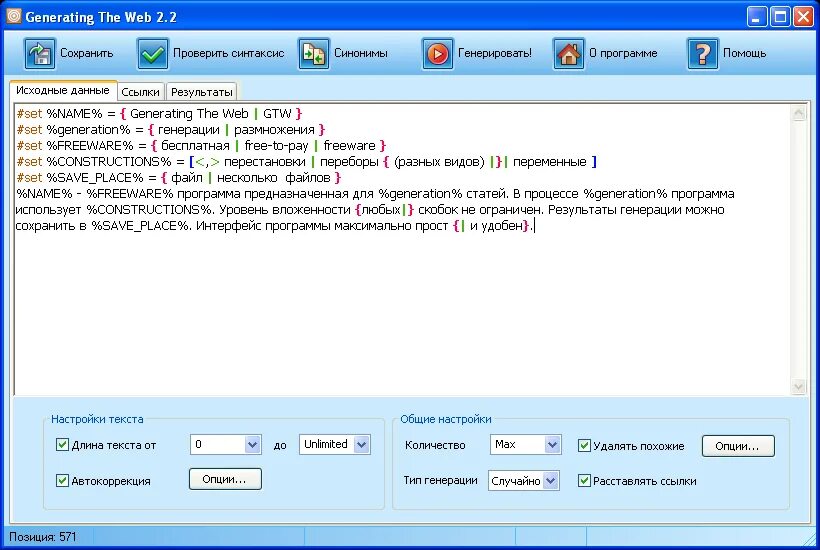Switch to the Ссылки tab

(x=140, y=92)
